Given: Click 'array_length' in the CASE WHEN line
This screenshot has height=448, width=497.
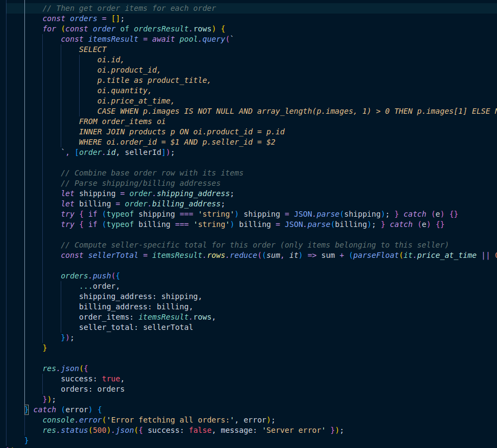Looking at the screenshot, I should pyautogui.click(x=283, y=111).
